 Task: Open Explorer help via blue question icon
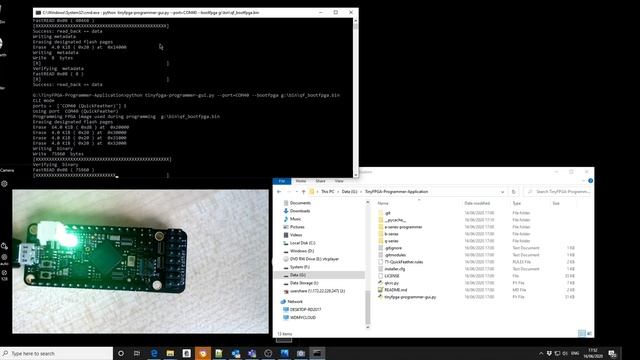coord(590,181)
